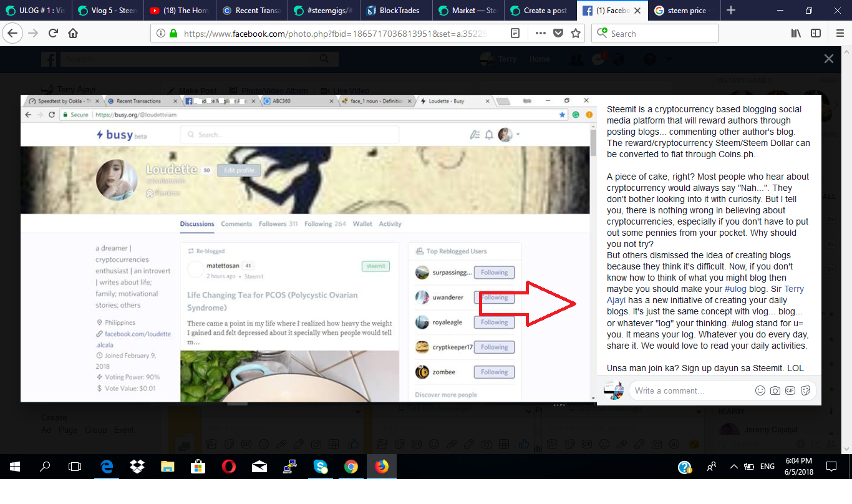Open Windows Action Center notifications
This screenshot has width=852, height=504.
pyautogui.click(x=831, y=467)
